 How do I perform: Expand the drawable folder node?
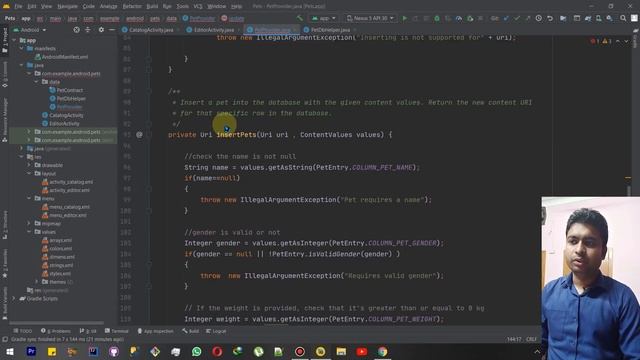click(29, 165)
